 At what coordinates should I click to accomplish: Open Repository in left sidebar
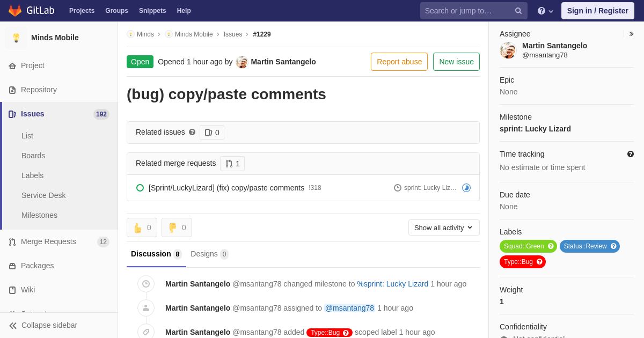59,90
